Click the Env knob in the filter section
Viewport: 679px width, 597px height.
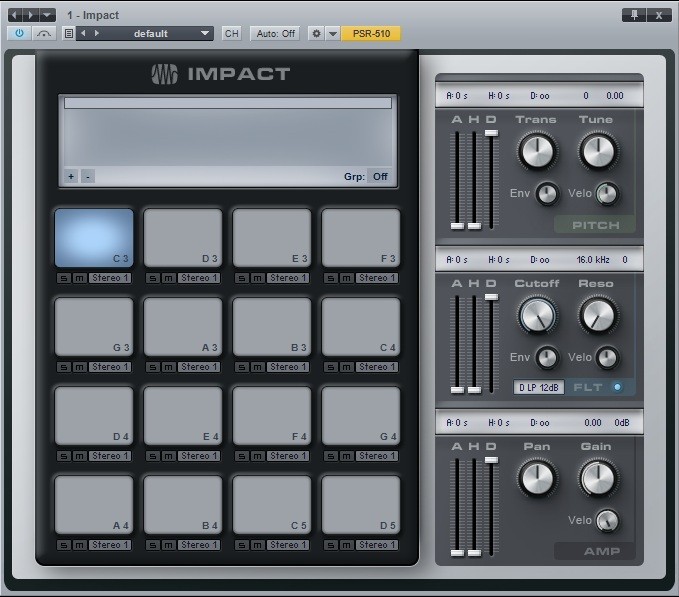coord(547,358)
